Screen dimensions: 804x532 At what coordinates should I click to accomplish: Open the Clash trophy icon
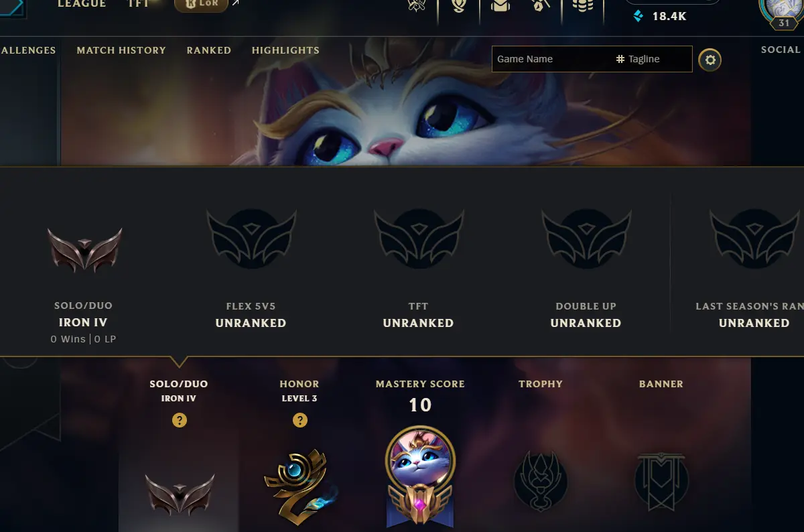click(x=417, y=5)
